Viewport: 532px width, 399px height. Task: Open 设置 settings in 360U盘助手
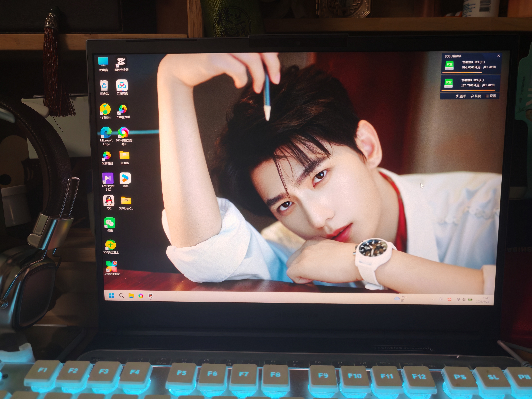pyautogui.click(x=491, y=96)
